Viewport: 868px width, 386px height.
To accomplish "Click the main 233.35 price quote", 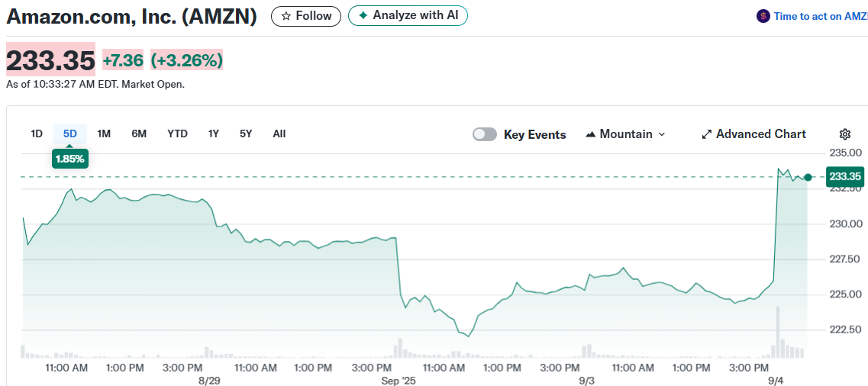I will [50, 60].
